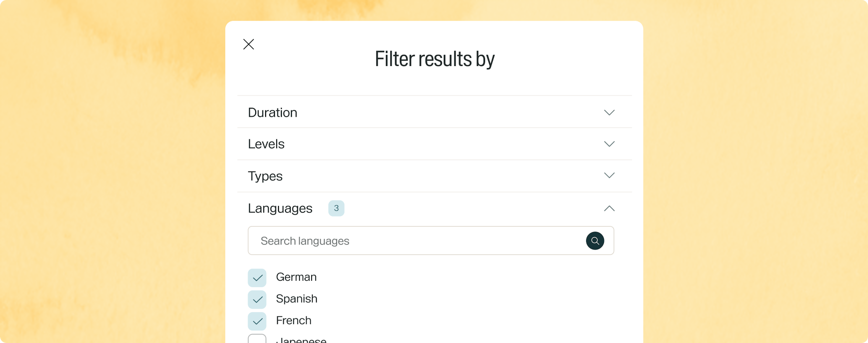Click the Languages section heading
868x343 pixels.
[280, 208]
